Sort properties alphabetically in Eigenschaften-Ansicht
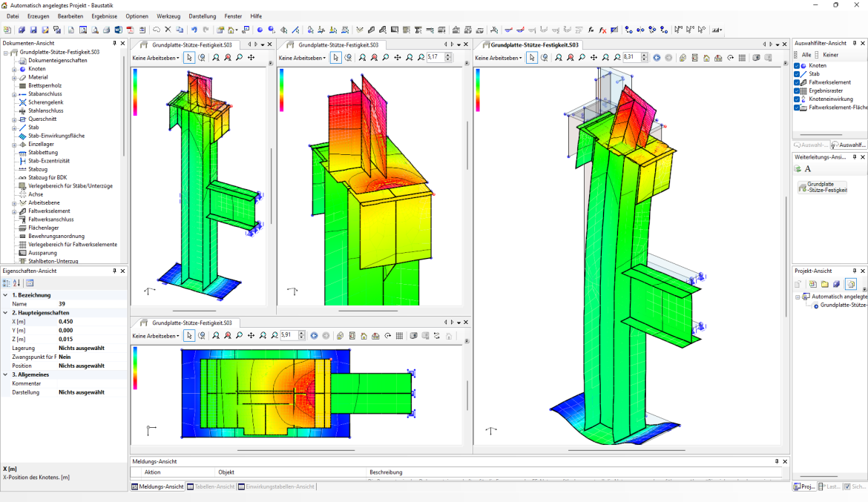 click(17, 283)
